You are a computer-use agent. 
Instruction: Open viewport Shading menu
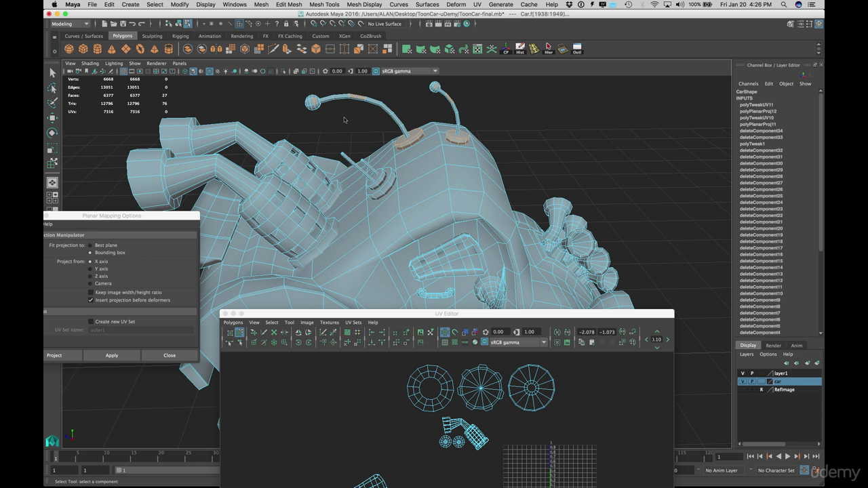pos(90,64)
